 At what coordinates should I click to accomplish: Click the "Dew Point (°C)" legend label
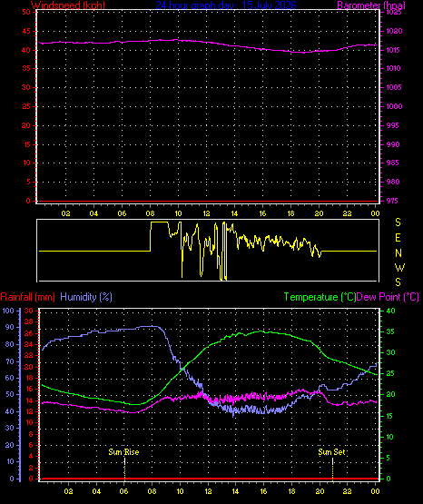[x=388, y=297]
